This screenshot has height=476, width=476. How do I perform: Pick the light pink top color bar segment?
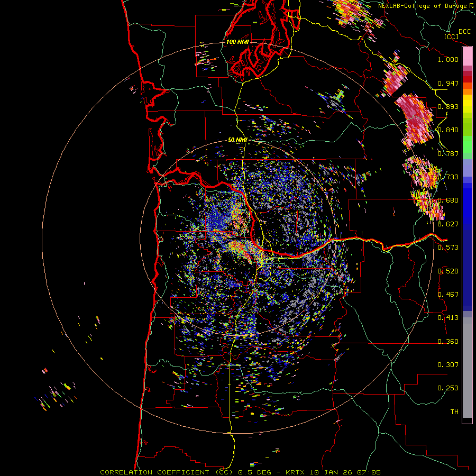click(x=467, y=56)
